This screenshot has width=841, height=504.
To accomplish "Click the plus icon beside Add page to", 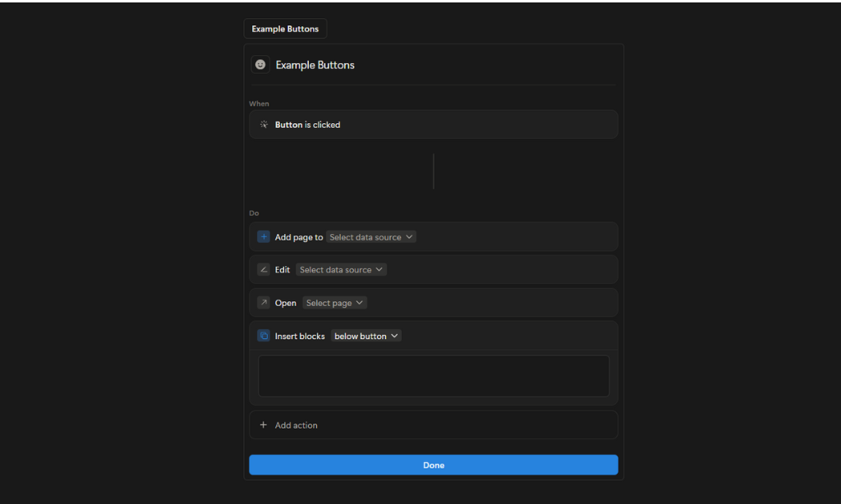I will pyautogui.click(x=263, y=236).
